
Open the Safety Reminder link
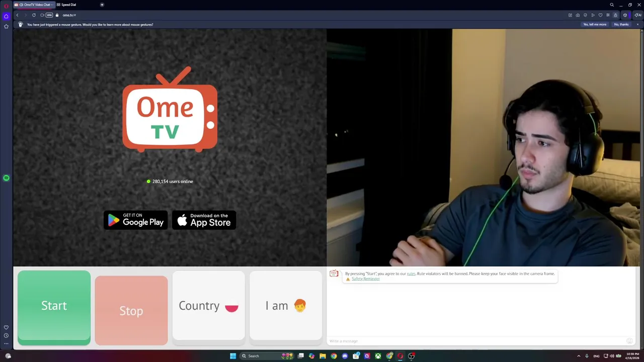[x=366, y=279]
